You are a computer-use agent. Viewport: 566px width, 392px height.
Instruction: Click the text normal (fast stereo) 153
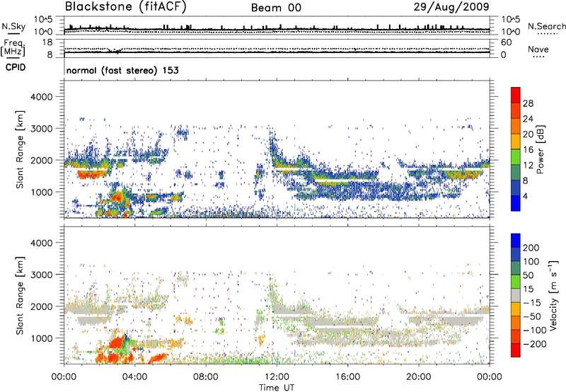pyautogui.click(x=122, y=71)
